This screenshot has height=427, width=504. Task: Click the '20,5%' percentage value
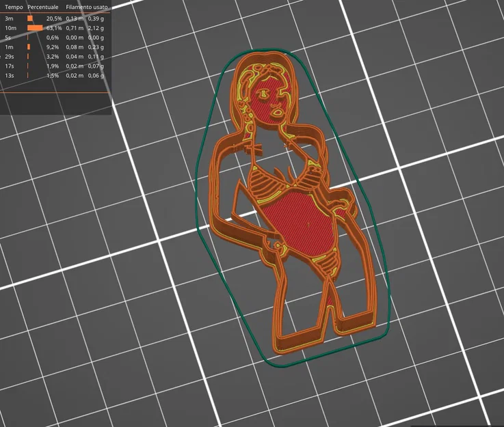tap(54, 18)
